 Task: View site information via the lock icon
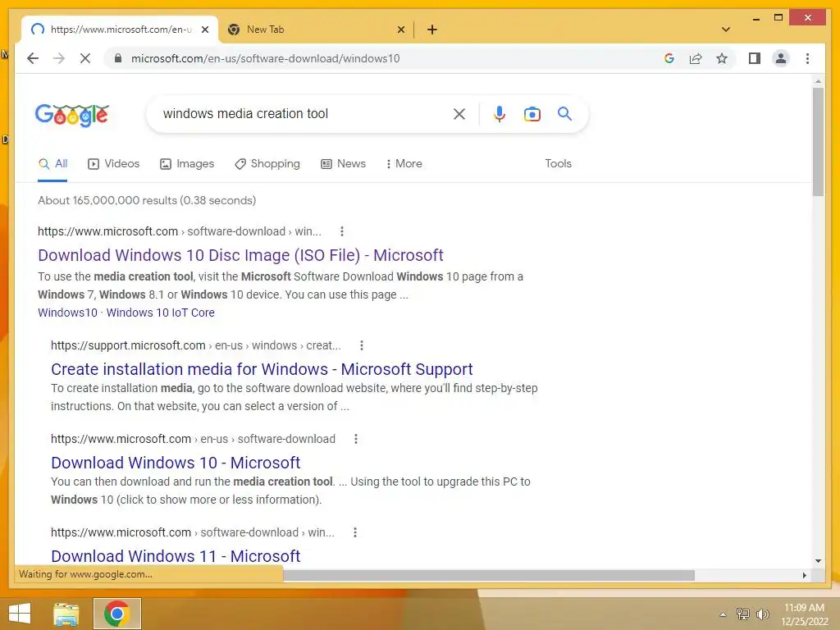tap(118, 58)
